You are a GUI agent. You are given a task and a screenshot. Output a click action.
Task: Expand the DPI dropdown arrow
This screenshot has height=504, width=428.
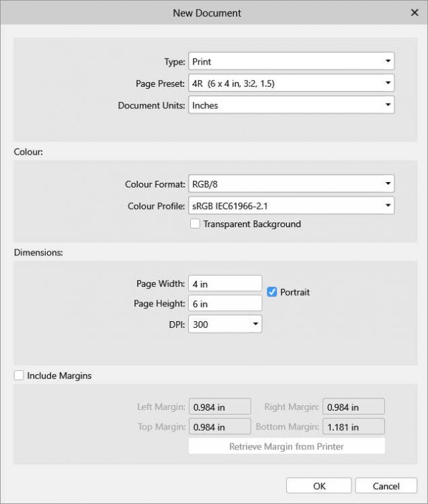coord(255,324)
